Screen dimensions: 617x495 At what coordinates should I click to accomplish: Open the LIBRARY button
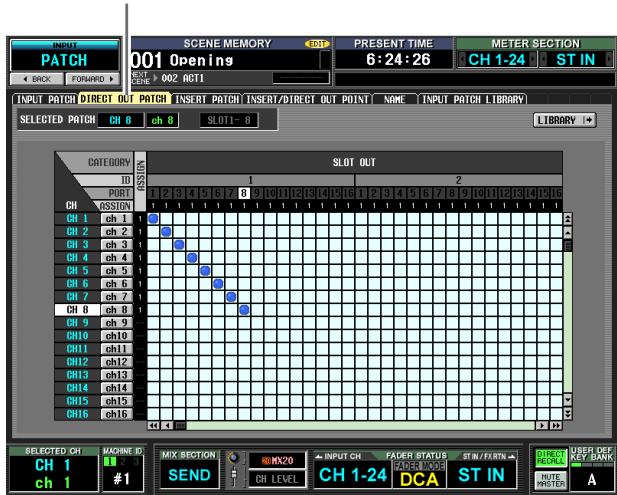[565, 120]
